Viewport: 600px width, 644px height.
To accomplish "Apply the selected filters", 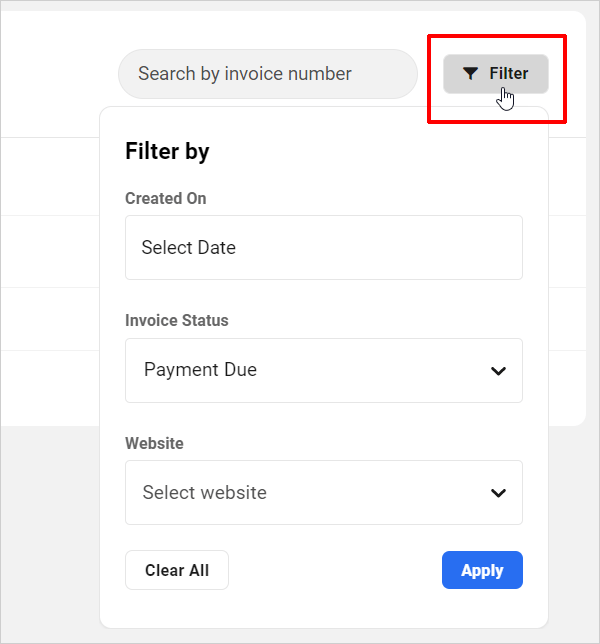I will 482,570.
